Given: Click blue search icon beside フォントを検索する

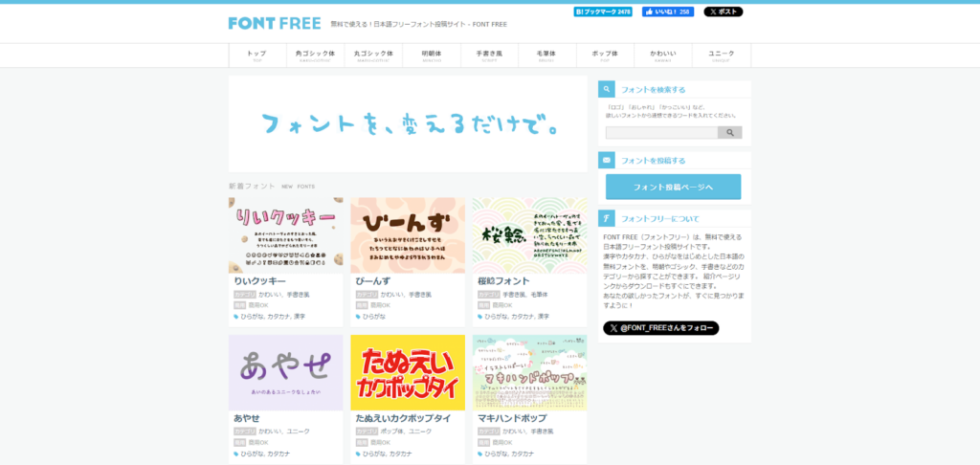Looking at the screenshot, I should (x=606, y=89).
